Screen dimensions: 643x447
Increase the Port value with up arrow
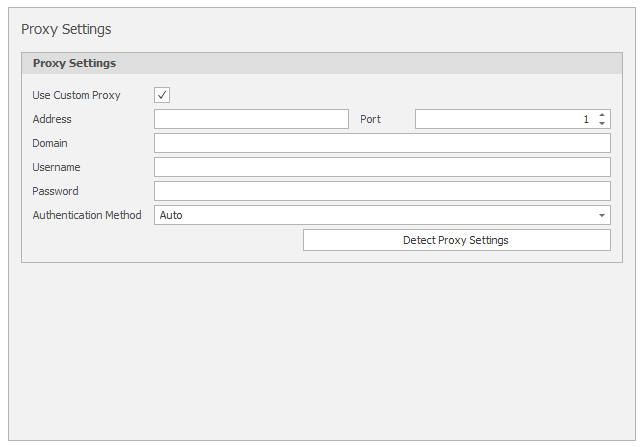(602, 115)
